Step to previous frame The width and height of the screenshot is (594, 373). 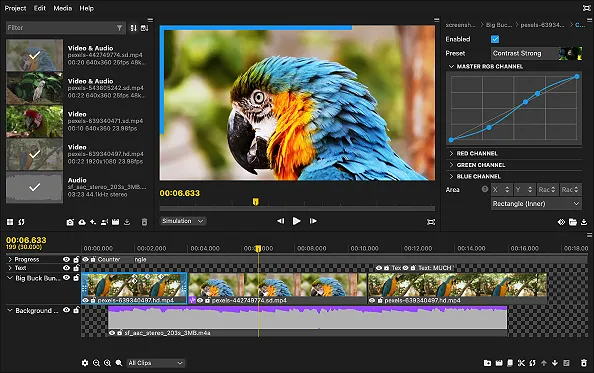click(x=280, y=221)
